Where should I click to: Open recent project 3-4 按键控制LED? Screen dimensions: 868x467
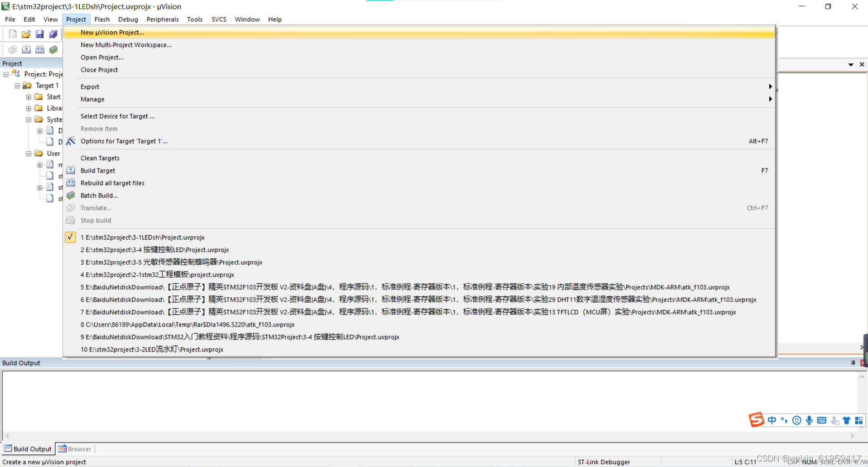[x=419, y=250]
